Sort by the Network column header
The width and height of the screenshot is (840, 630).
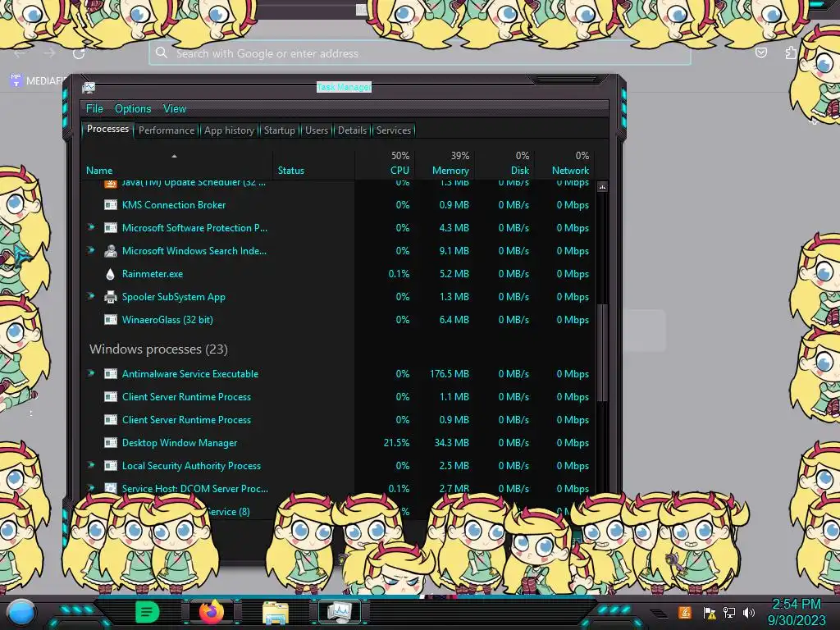571,171
